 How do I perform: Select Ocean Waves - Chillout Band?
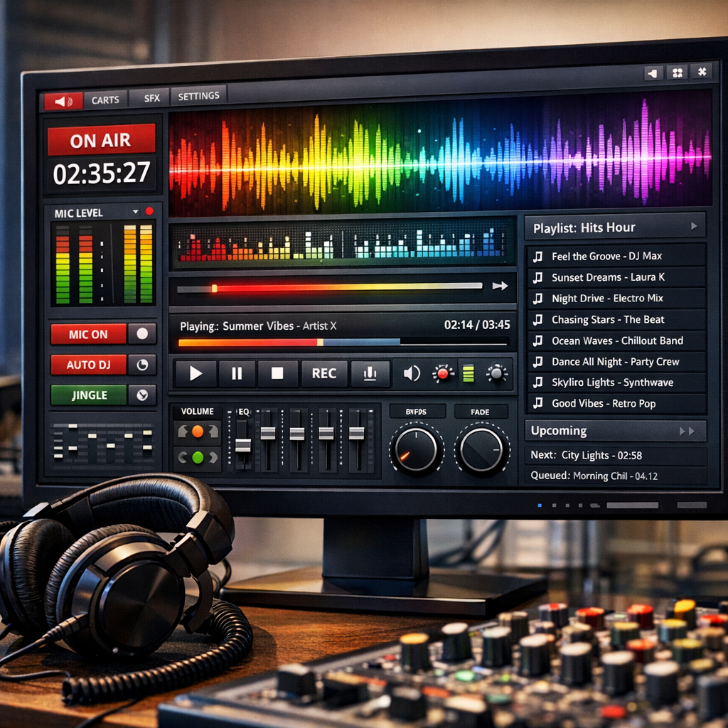[x=616, y=341]
